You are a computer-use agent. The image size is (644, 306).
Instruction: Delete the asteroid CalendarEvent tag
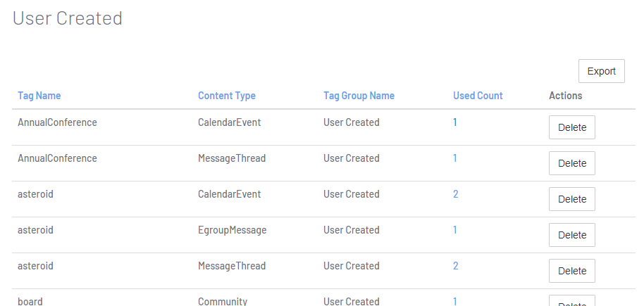tap(571, 199)
